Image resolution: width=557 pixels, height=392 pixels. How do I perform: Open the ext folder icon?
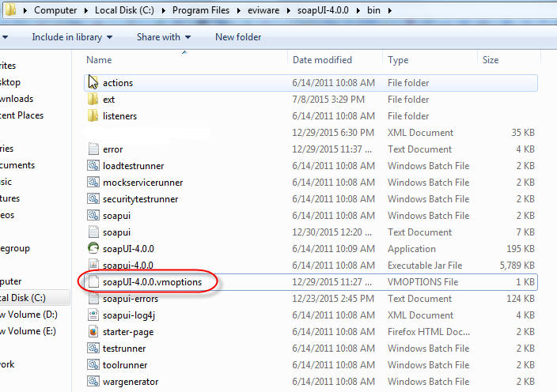pyautogui.click(x=93, y=100)
